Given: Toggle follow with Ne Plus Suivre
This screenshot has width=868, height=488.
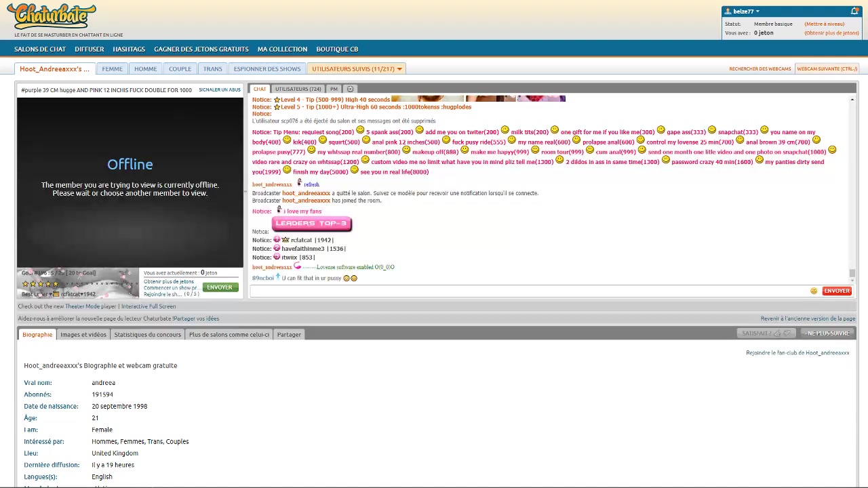Looking at the screenshot, I should (x=827, y=333).
